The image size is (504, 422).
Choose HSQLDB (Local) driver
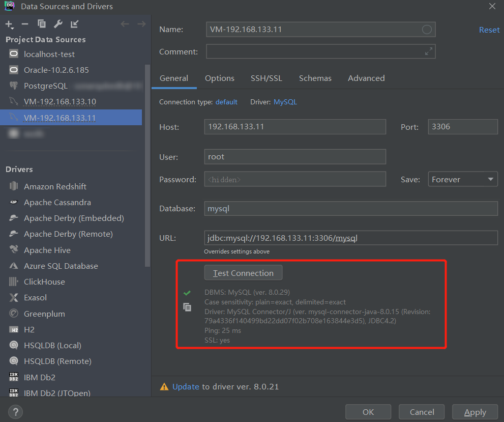pos(71,346)
